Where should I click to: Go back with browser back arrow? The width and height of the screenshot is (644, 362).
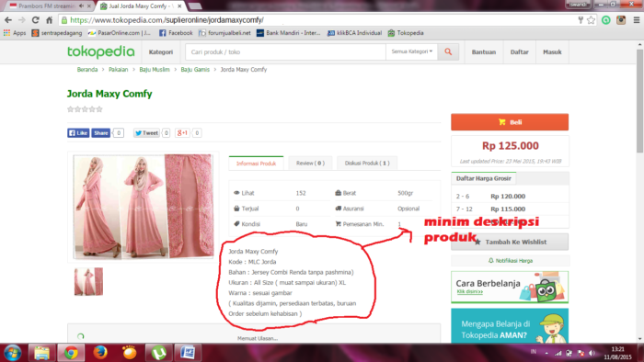(x=8, y=20)
